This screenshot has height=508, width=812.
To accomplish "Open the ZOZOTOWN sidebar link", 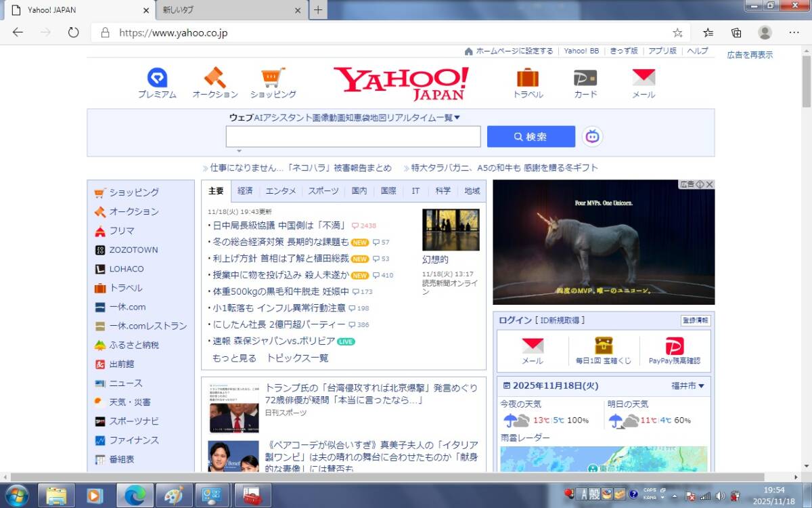I will [x=133, y=250].
